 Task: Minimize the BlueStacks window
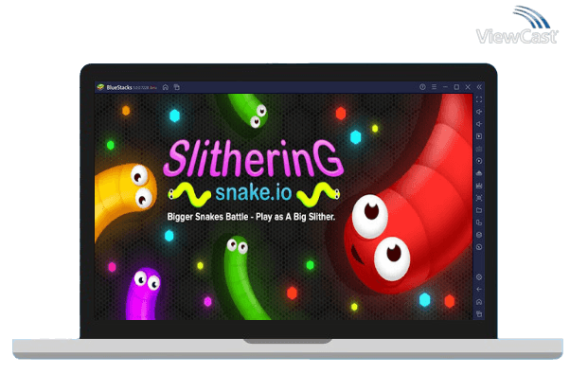point(445,87)
